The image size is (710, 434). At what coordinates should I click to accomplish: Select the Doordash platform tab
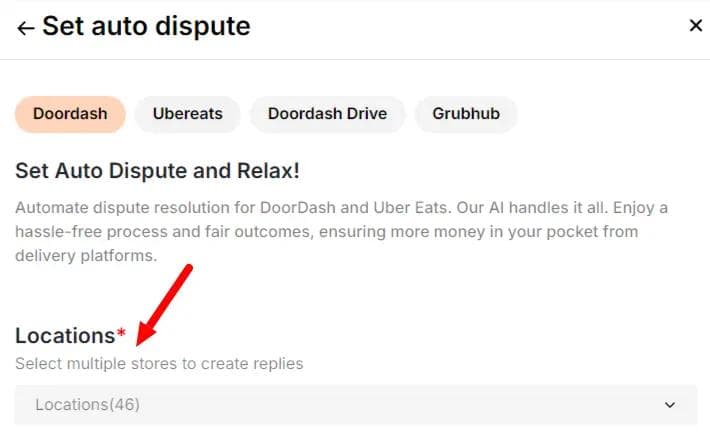[70, 114]
